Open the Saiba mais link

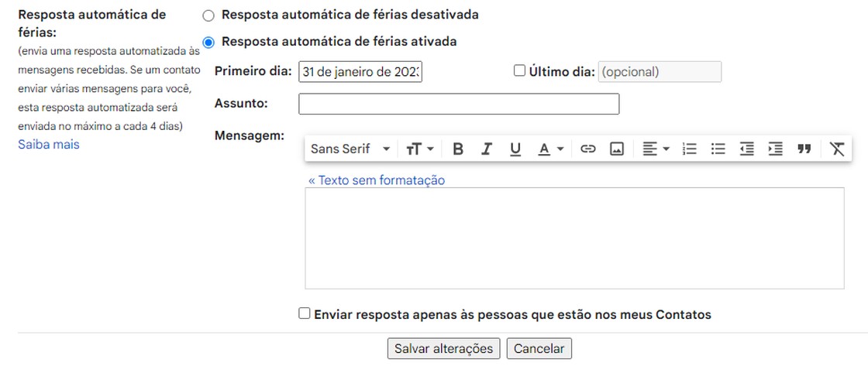tap(49, 145)
